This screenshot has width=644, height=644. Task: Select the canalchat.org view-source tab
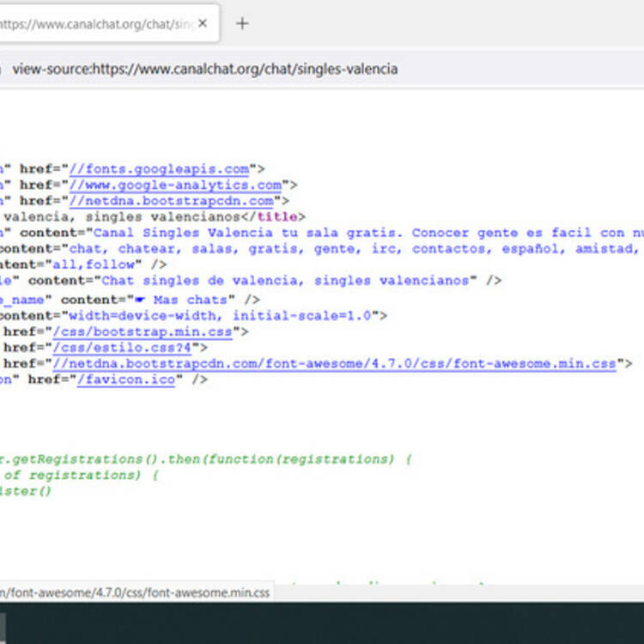(x=108, y=23)
